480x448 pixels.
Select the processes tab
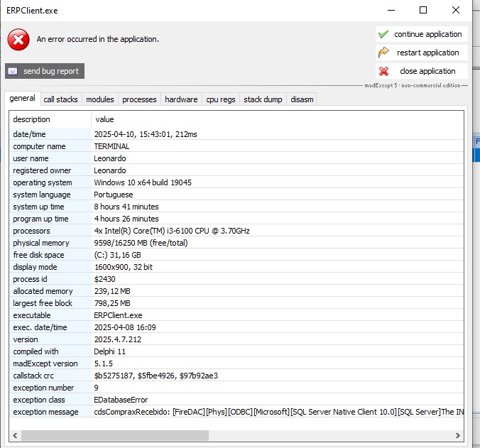(139, 99)
